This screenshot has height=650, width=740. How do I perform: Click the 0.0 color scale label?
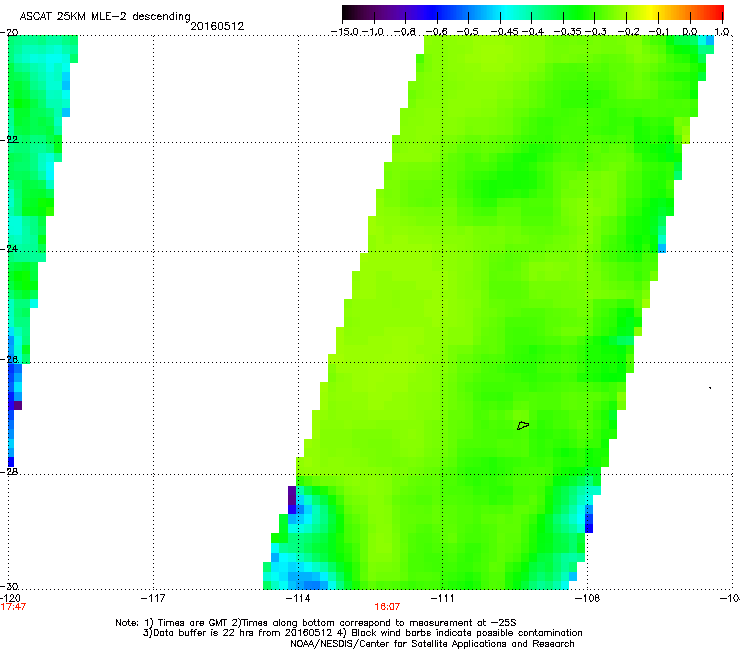(x=690, y=32)
